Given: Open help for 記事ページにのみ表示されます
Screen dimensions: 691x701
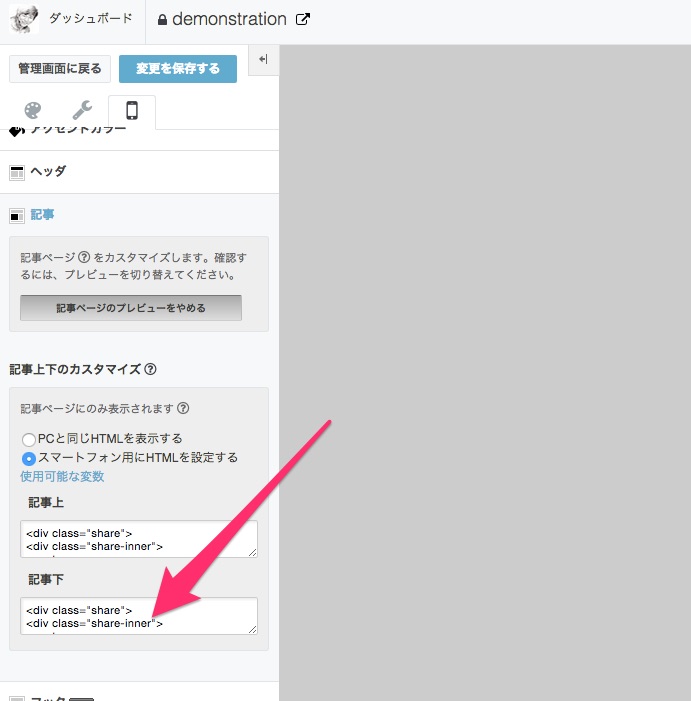Looking at the screenshot, I should (183, 408).
